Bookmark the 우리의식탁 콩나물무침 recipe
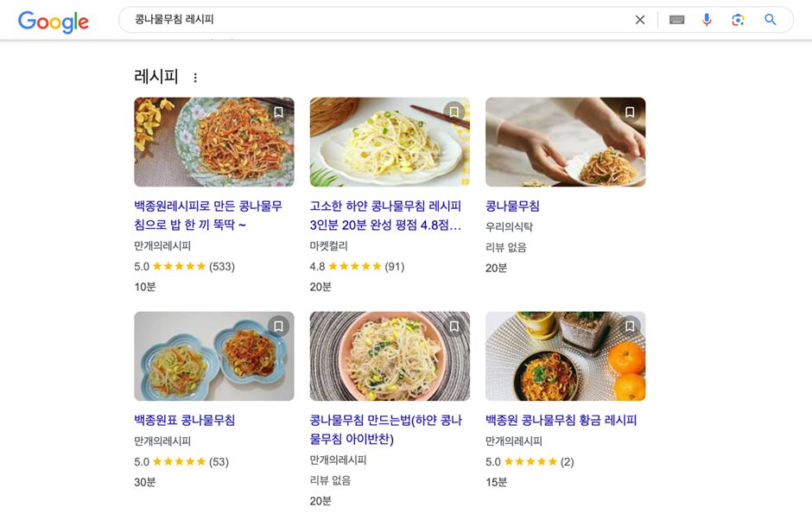The image size is (812, 514). point(630,112)
